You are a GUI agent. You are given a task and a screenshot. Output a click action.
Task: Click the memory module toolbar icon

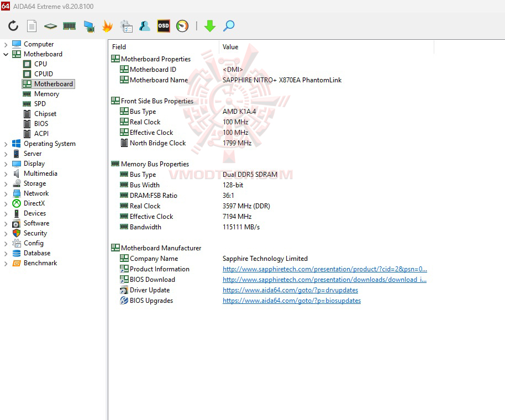pyautogui.click(x=69, y=26)
